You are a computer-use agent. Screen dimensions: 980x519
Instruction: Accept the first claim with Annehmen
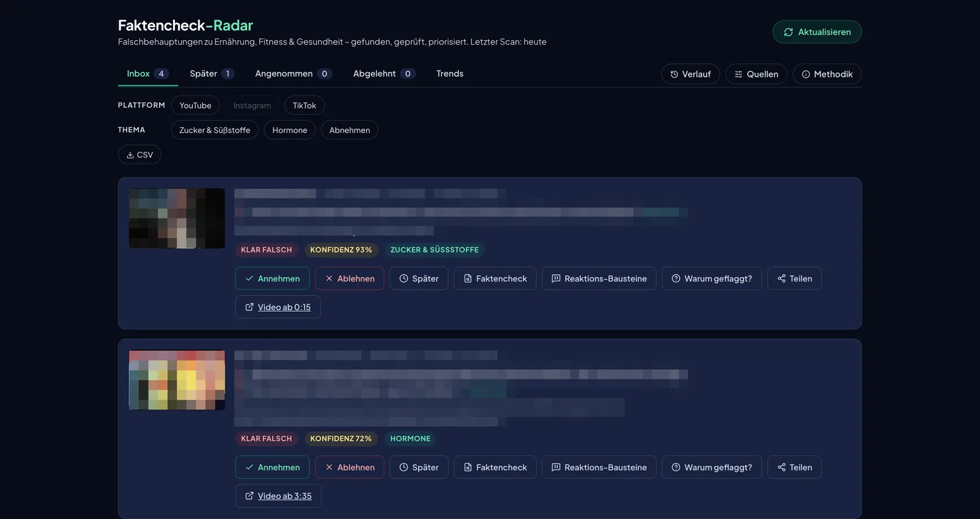pyautogui.click(x=272, y=278)
